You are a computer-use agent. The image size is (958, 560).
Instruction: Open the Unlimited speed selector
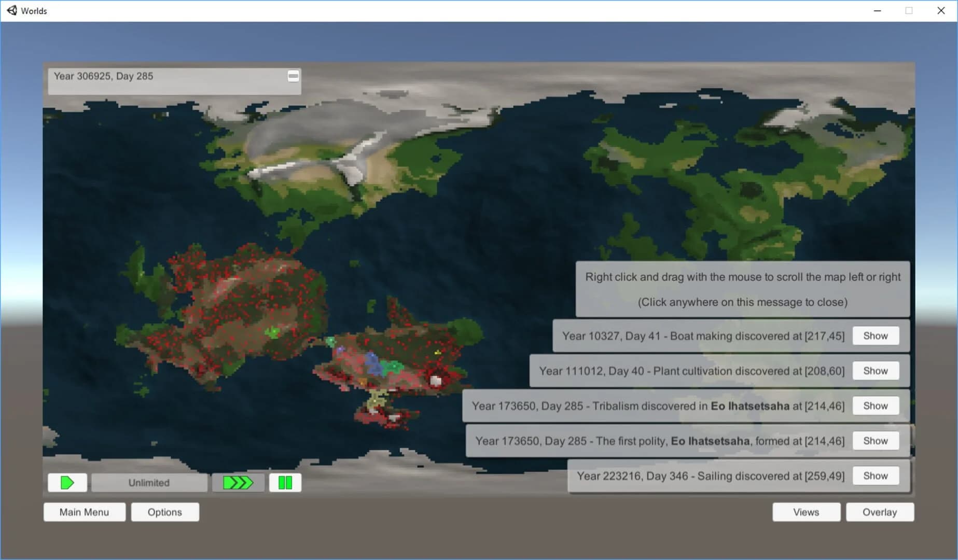tap(148, 483)
